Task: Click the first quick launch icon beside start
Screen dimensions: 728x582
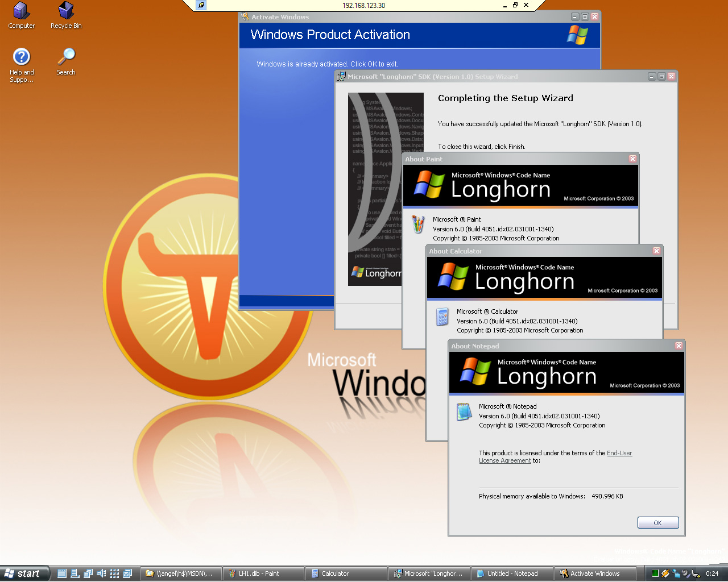Action: [62, 573]
